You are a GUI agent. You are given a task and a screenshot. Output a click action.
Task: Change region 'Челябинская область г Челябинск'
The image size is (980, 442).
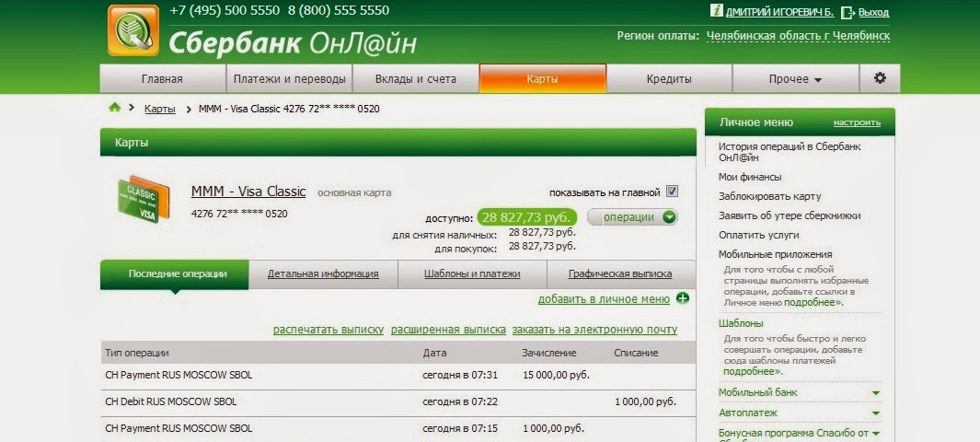pos(798,36)
